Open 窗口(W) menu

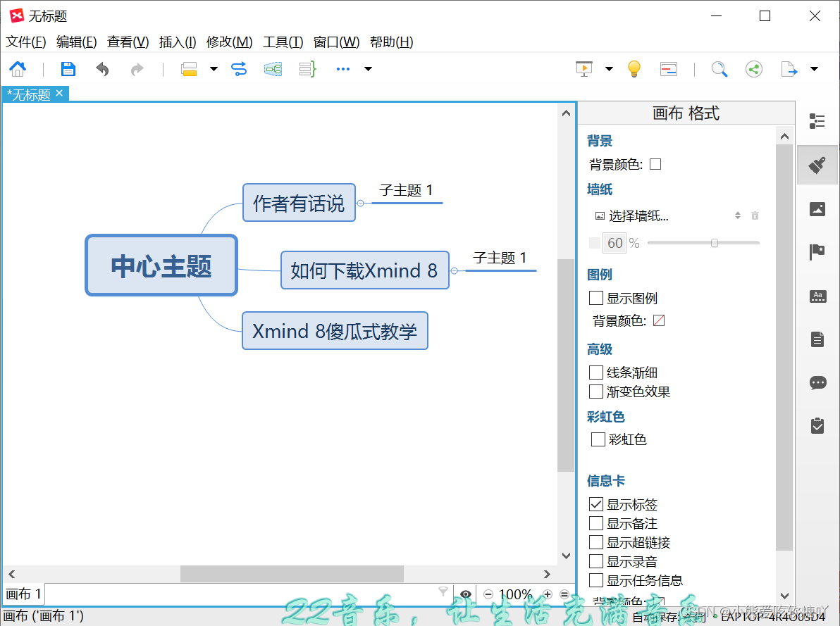click(336, 42)
